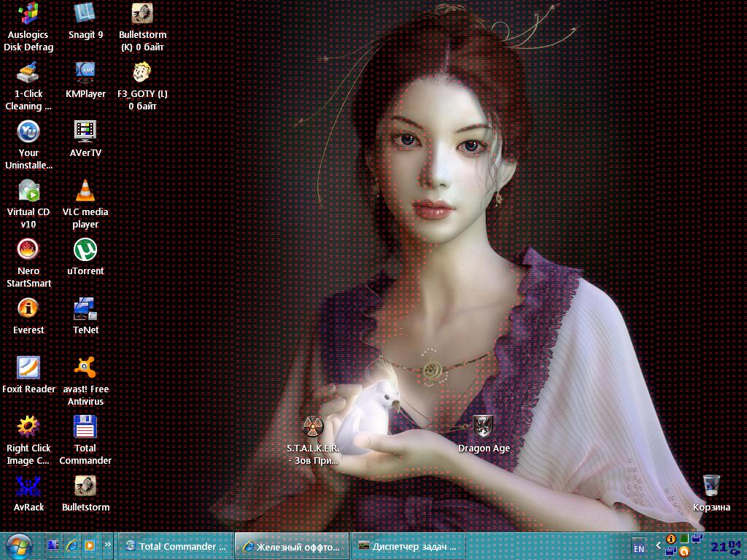Select the Your Uninstaller desktop icon
This screenshot has width=747, height=560.
(28, 145)
